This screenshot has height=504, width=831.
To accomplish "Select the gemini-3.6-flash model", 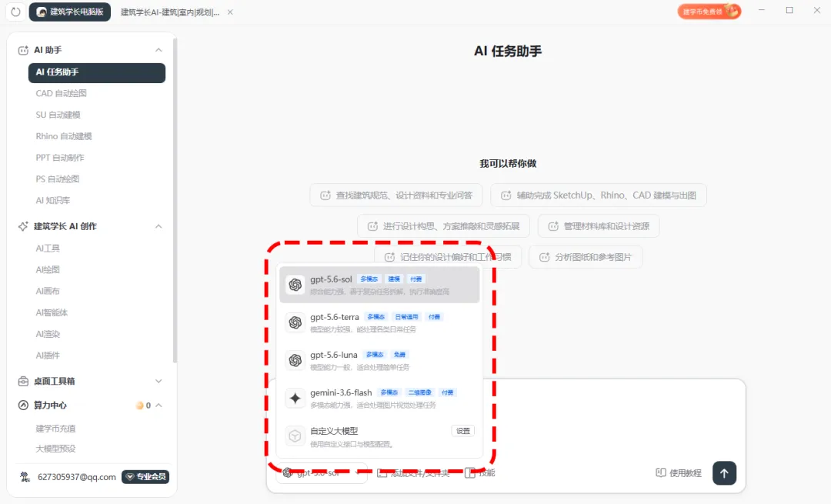I will click(x=379, y=398).
